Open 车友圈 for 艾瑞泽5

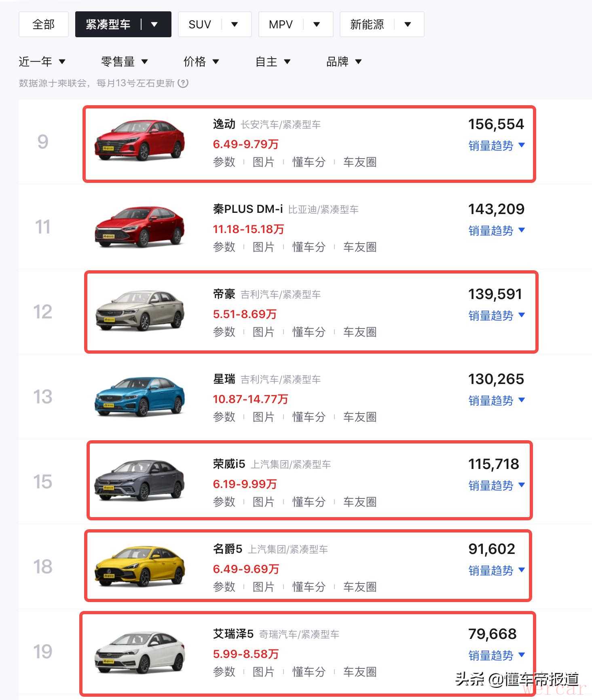click(359, 672)
